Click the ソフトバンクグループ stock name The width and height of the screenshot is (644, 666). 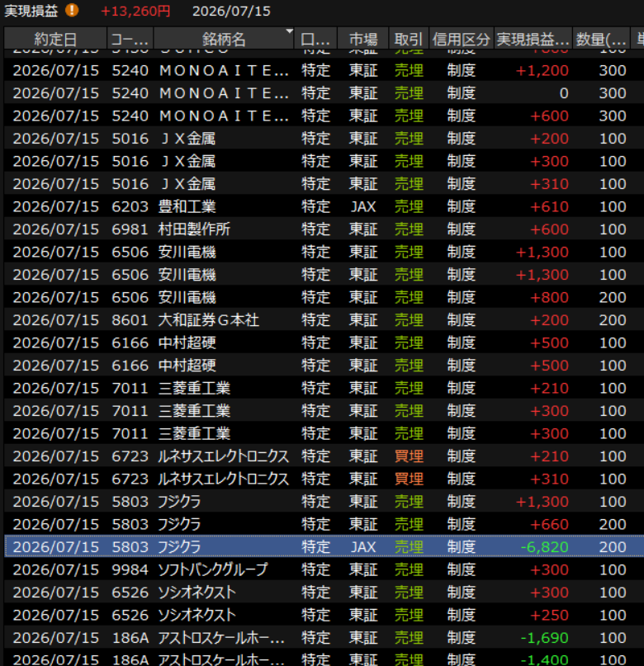(213, 569)
